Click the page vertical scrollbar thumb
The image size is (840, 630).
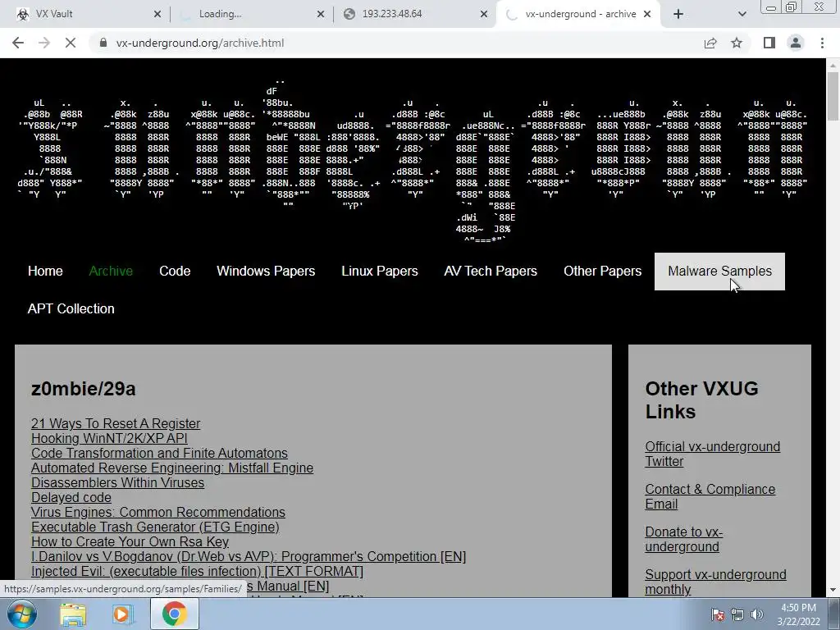coord(833,97)
